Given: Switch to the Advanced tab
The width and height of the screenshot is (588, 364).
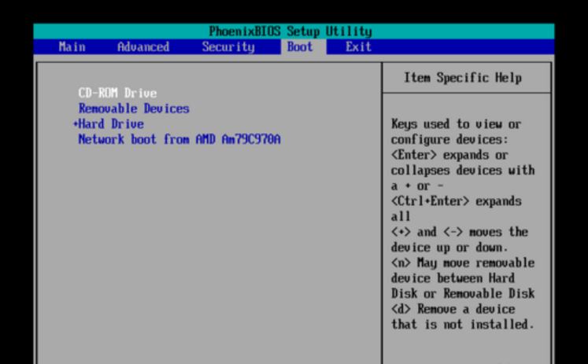Looking at the screenshot, I should click(143, 47).
